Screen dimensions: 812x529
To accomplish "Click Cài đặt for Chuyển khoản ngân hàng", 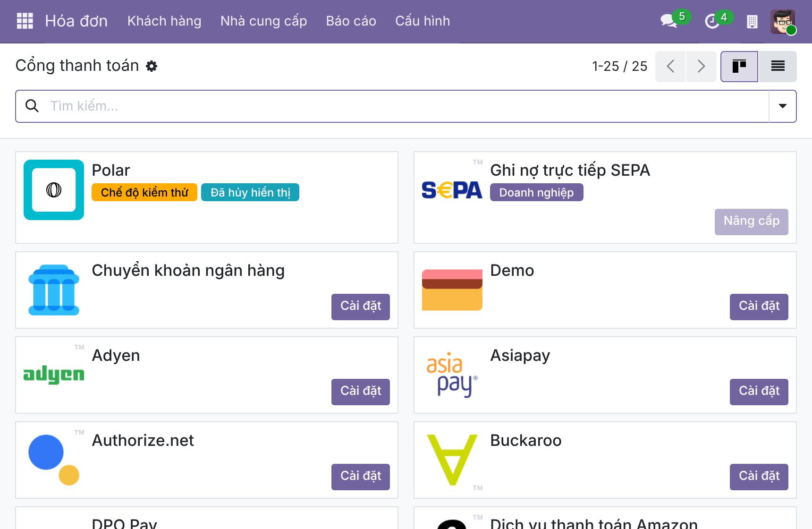I will click(x=361, y=307).
